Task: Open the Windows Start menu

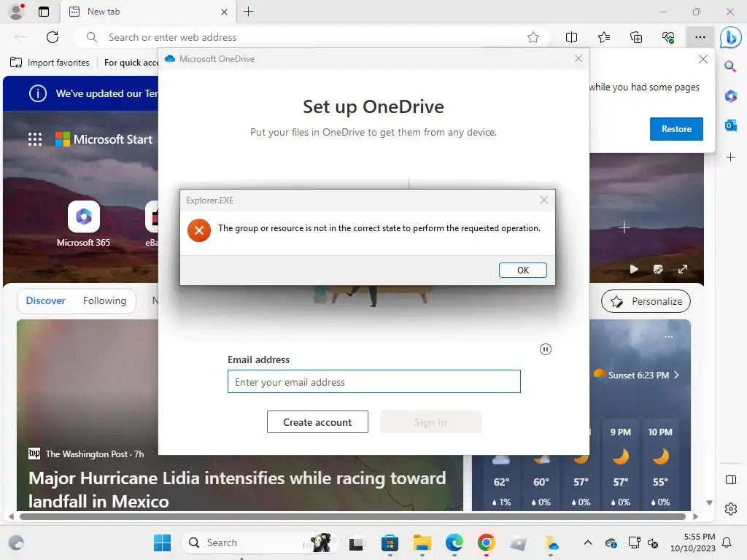Action: [162, 542]
